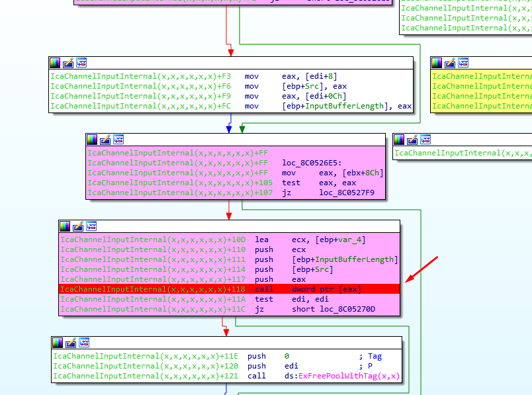This screenshot has width=532, height=395.
Task: Jump to loc_8C0527F9 operand
Action: 347,193
